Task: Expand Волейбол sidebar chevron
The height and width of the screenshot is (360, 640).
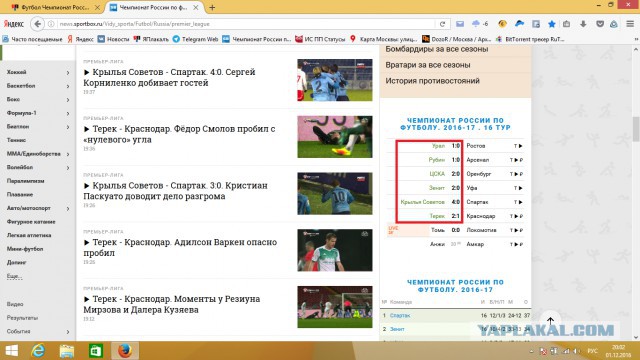Action: tap(68, 168)
